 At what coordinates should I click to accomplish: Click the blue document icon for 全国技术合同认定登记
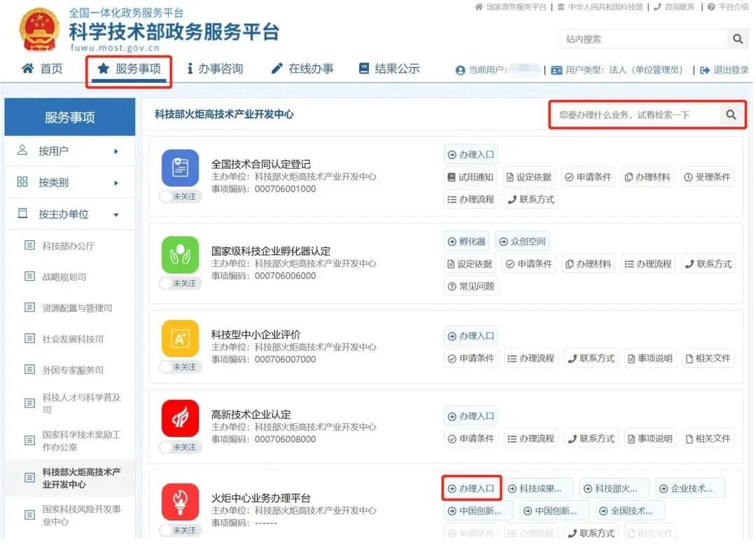[180, 168]
